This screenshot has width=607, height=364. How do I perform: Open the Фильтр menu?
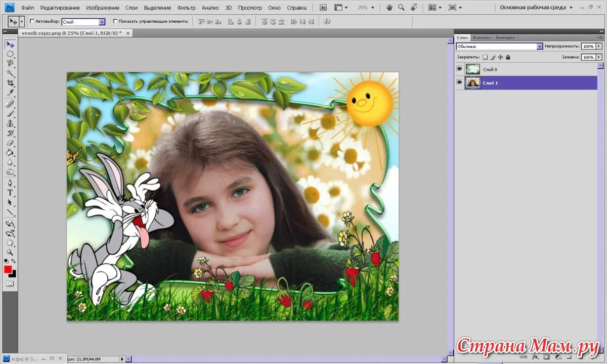coord(187,8)
